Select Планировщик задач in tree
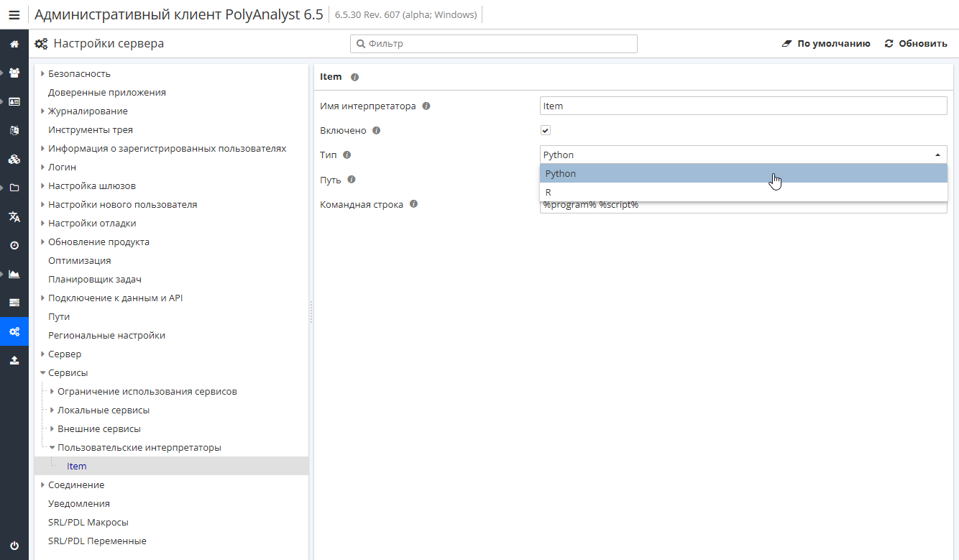This screenshot has height=560, width=959. 95,279
